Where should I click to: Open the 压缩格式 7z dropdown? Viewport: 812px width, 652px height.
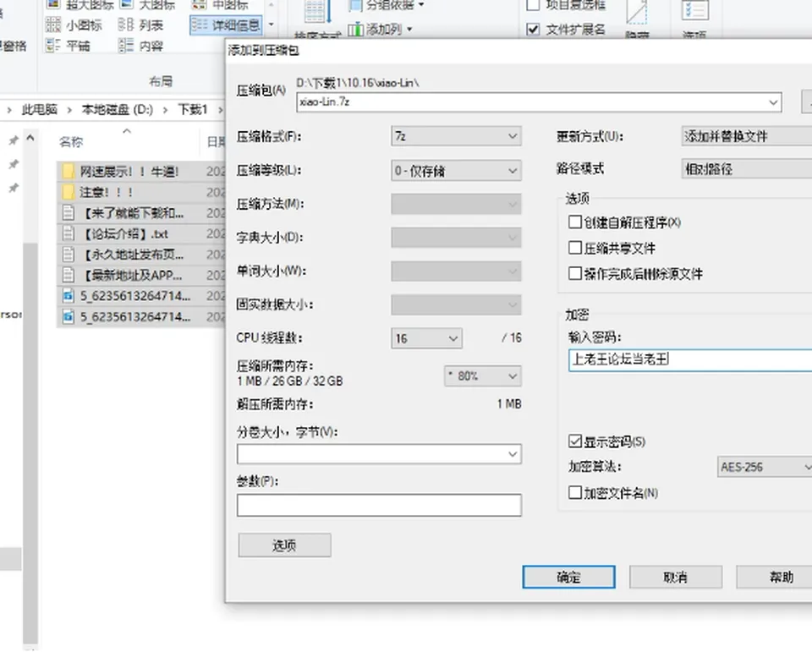[456, 136]
